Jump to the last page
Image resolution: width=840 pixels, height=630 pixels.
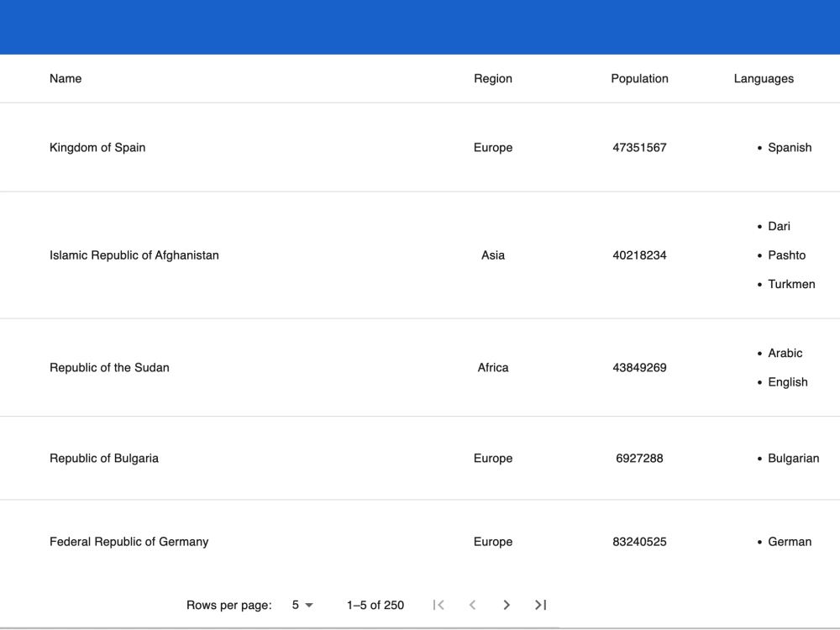click(540, 605)
